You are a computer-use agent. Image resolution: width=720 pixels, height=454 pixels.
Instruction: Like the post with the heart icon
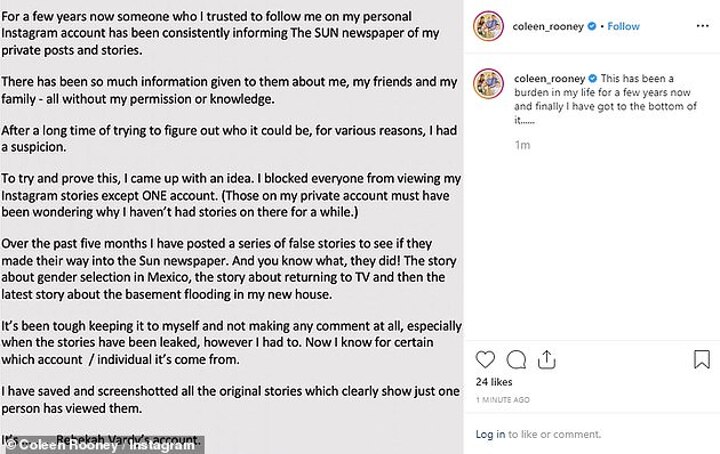(x=486, y=358)
